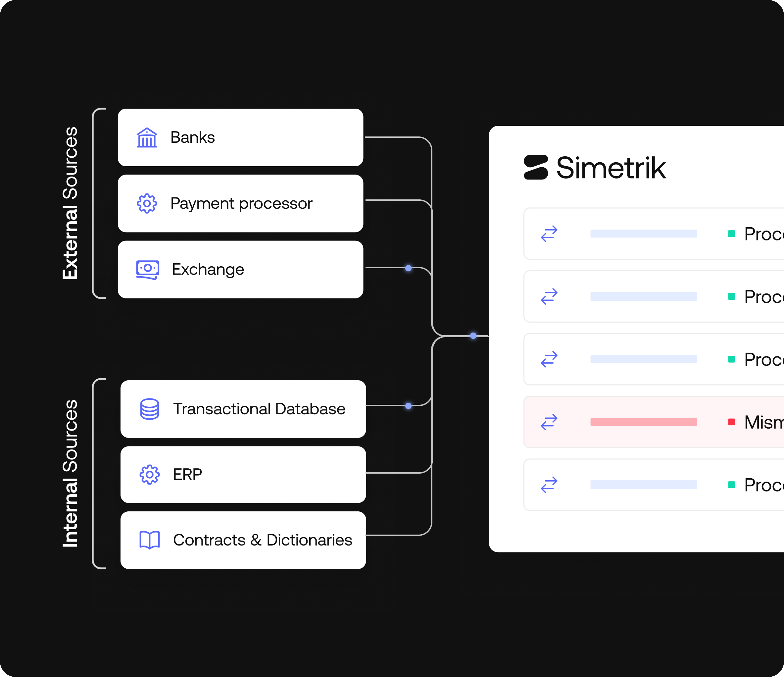Select the Payment processor label
Image resolution: width=784 pixels, height=677 pixels.
(x=241, y=204)
